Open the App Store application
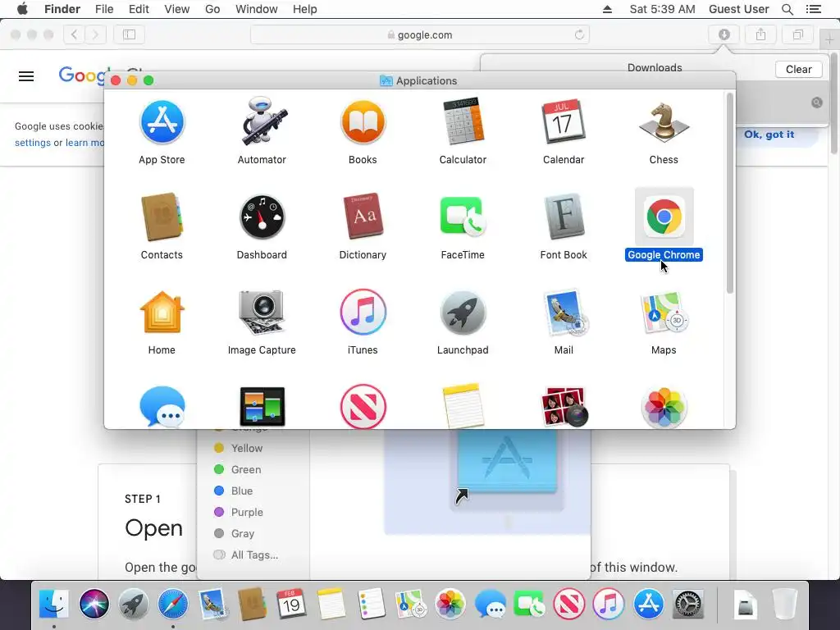Image resolution: width=840 pixels, height=630 pixels. [162, 122]
